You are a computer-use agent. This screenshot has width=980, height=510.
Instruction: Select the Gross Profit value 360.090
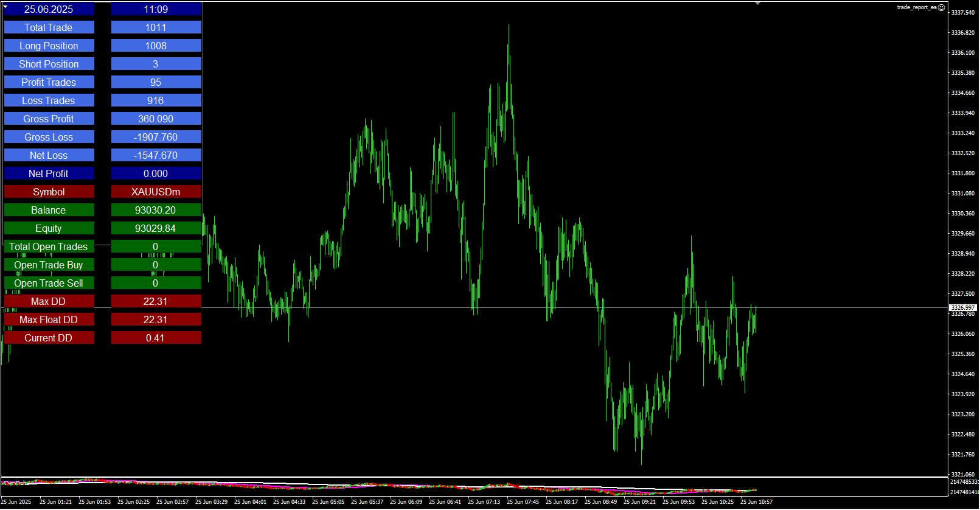click(156, 119)
